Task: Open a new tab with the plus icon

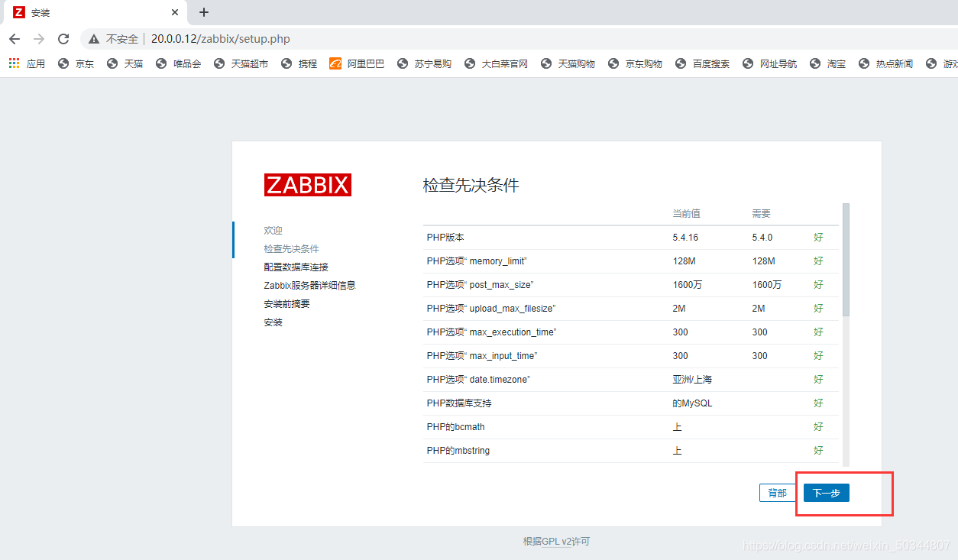Action: click(x=204, y=12)
